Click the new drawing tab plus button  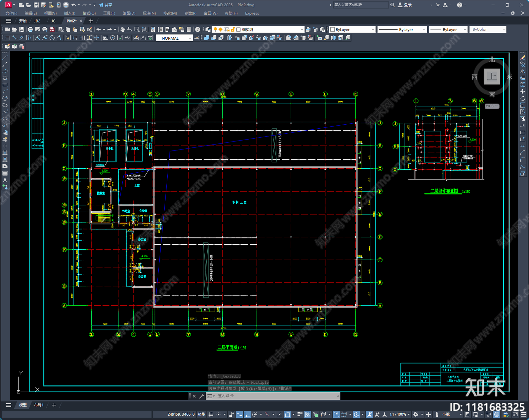click(x=91, y=21)
